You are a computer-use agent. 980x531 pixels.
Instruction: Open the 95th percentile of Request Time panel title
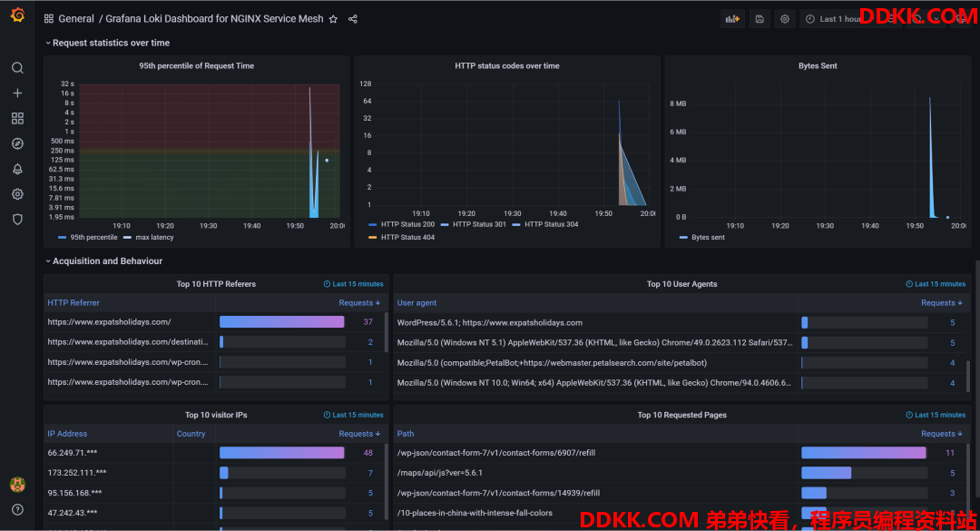pos(196,65)
